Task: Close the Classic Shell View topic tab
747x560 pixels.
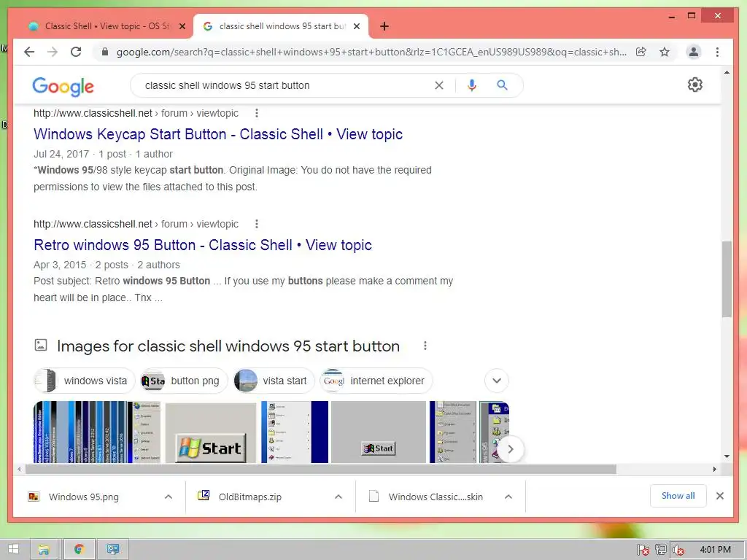Action: (x=182, y=26)
